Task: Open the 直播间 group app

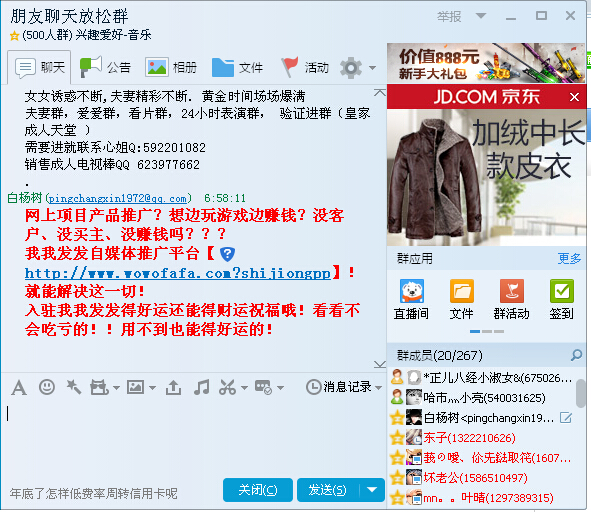Action: [412, 299]
